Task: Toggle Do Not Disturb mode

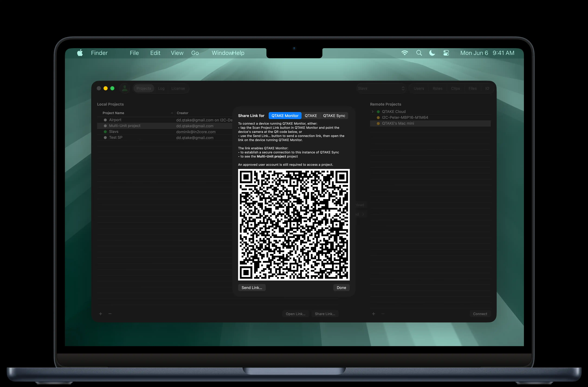Action: pos(432,53)
